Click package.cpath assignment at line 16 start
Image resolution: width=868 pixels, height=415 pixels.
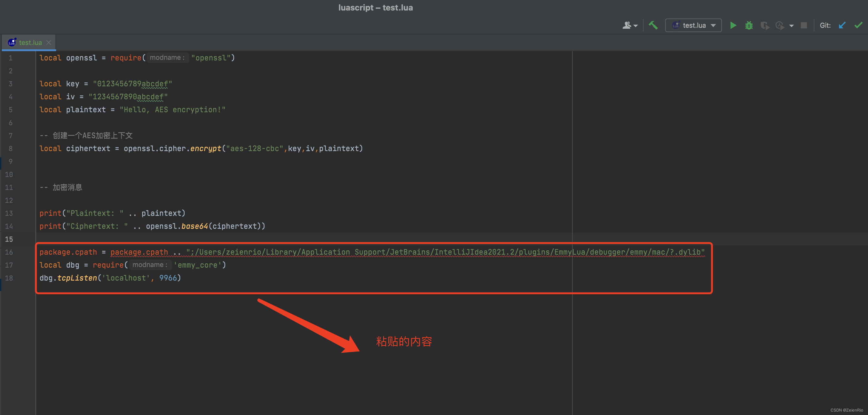pos(68,252)
